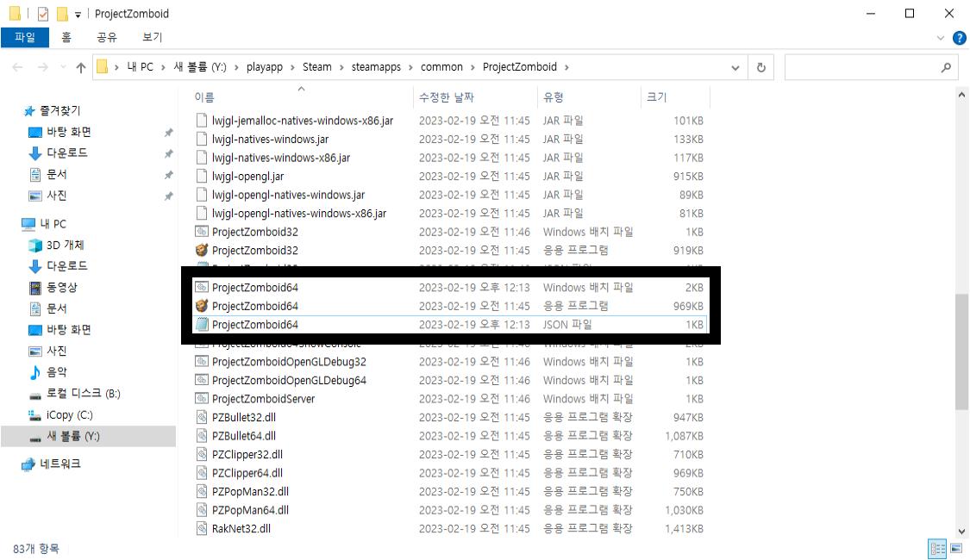
Task: Click the lwjgl-opengl.jar file icon
Action: coord(201,176)
